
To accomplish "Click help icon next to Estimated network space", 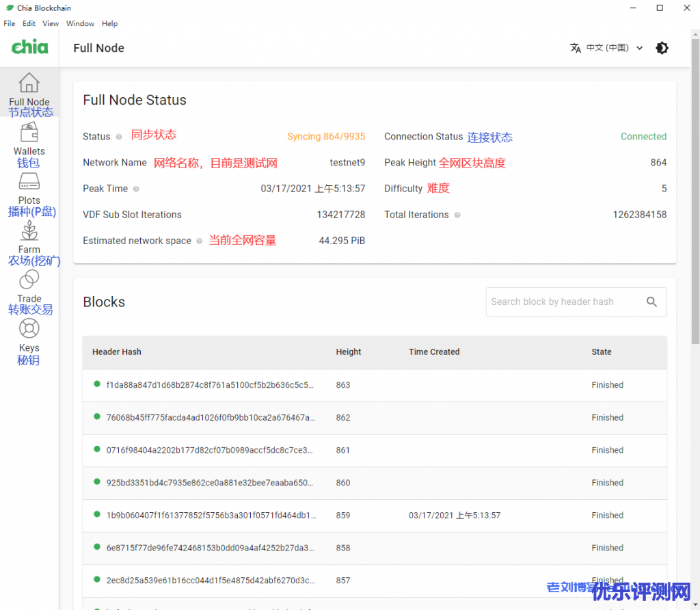I will [200, 241].
